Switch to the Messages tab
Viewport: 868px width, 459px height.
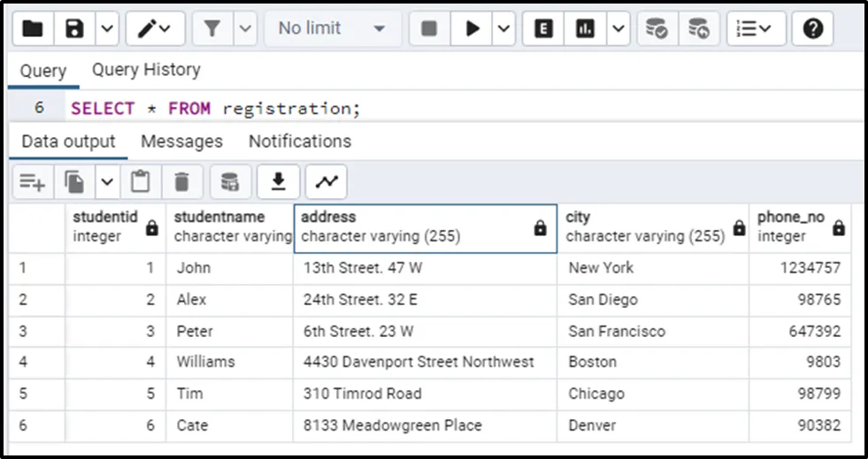point(181,142)
